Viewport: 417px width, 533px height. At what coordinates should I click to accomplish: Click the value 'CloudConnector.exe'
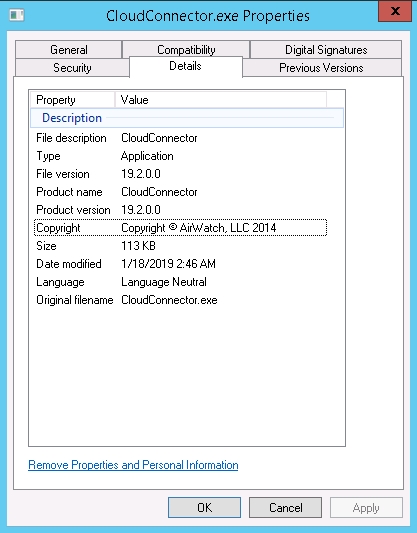pyautogui.click(x=169, y=300)
